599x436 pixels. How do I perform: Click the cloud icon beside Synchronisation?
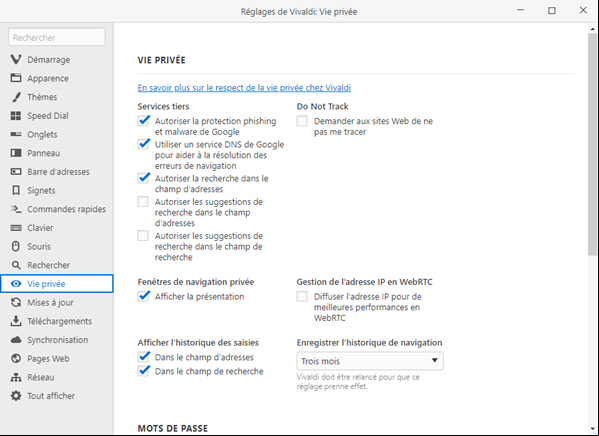coord(16,340)
